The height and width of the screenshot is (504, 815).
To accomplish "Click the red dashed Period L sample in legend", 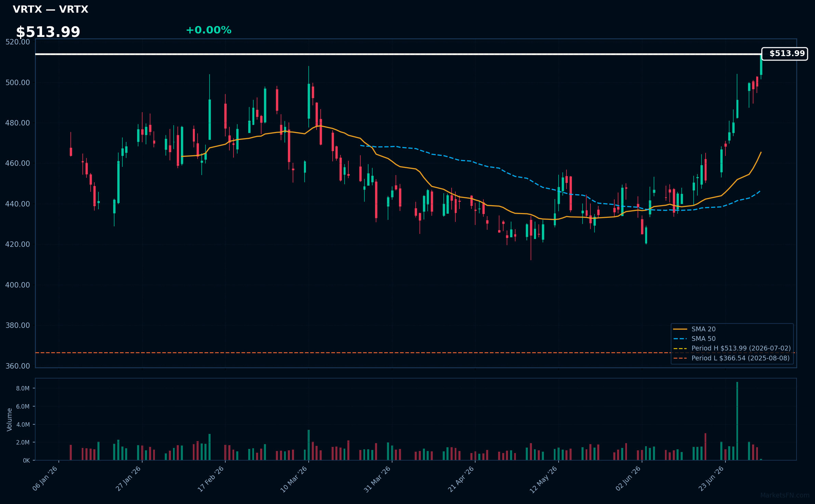I will pos(680,358).
